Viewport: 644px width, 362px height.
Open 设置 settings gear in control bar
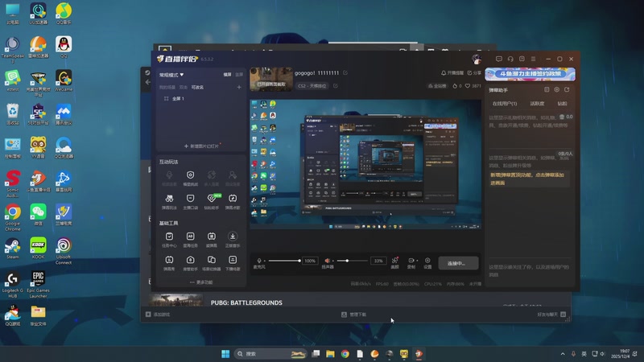pyautogui.click(x=427, y=262)
